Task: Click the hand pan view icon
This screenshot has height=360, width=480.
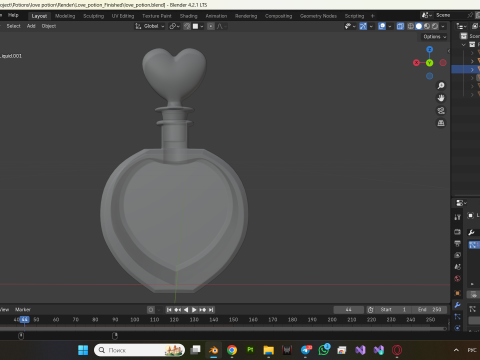Action: tap(441, 98)
